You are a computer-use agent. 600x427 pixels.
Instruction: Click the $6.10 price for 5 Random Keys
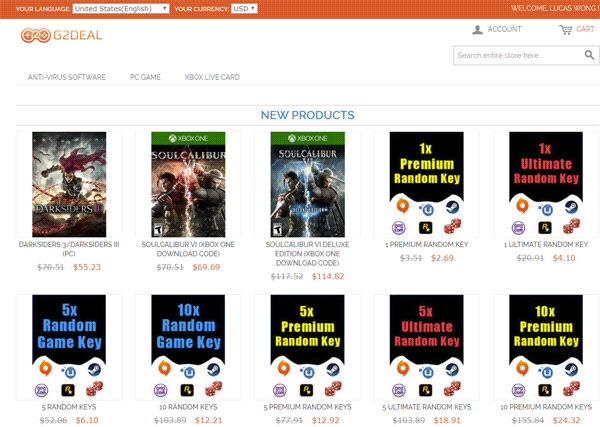(x=87, y=420)
